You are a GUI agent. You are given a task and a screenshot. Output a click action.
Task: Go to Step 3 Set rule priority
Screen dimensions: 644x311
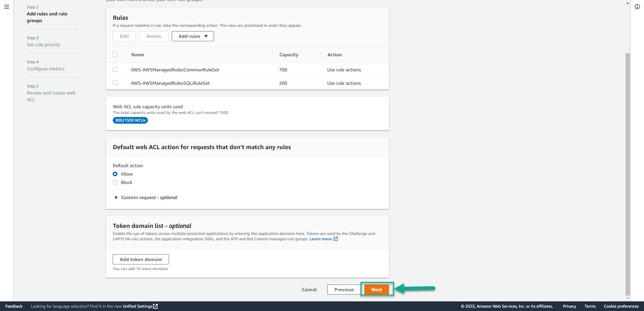[43, 45]
